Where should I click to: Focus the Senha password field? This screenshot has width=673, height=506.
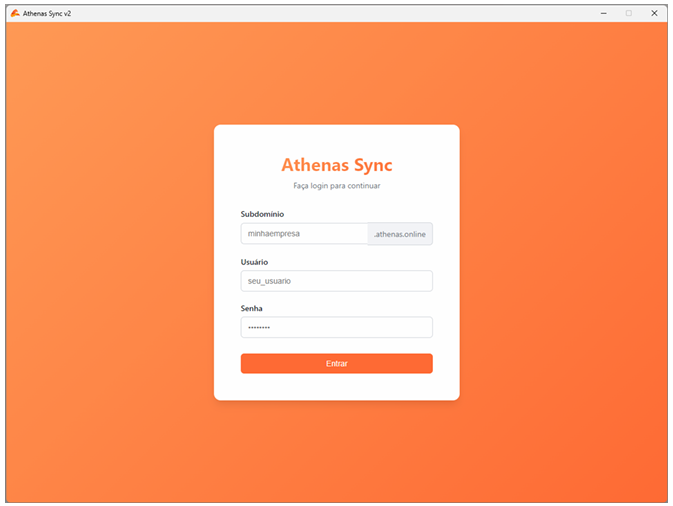[x=336, y=328]
